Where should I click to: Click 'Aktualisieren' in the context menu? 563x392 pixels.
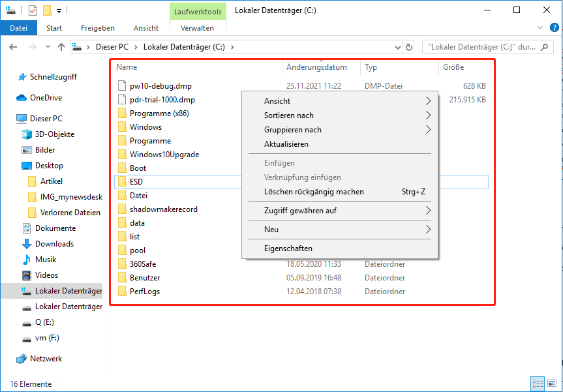tap(288, 144)
